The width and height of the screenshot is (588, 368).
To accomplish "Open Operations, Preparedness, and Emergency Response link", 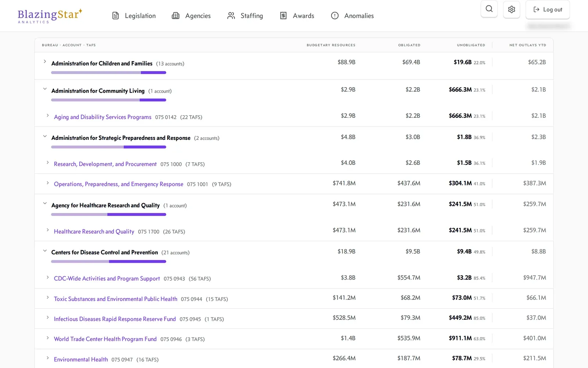I will pos(118,184).
